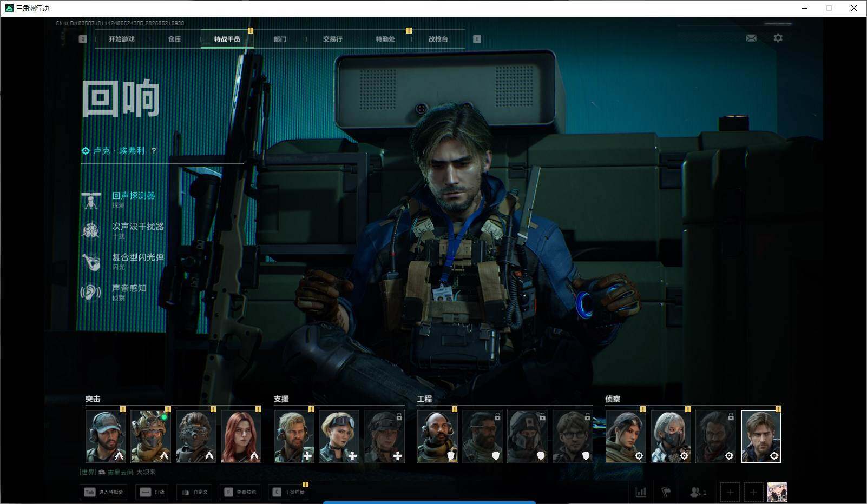Open the 自定义 customize button
867x504 pixels.
coord(194,492)
